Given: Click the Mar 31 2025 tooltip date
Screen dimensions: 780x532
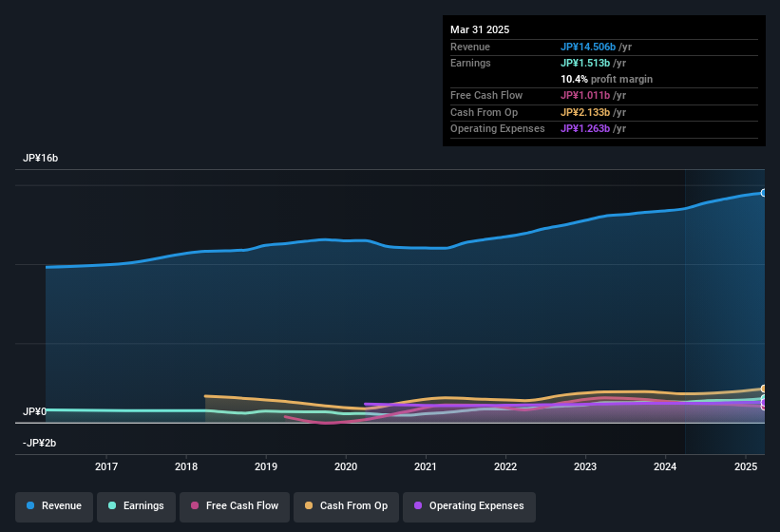Looking at the screenshot, I should [480, 29].
